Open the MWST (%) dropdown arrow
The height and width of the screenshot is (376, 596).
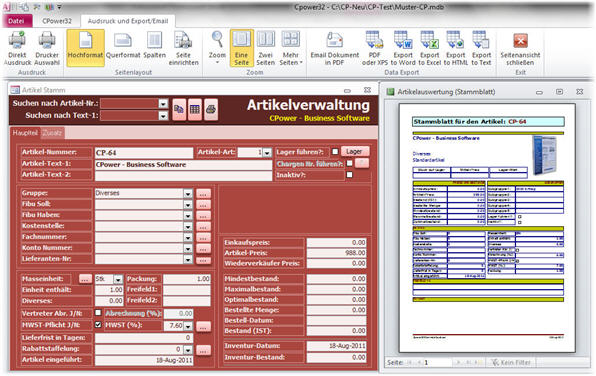(x=188, y=326)
